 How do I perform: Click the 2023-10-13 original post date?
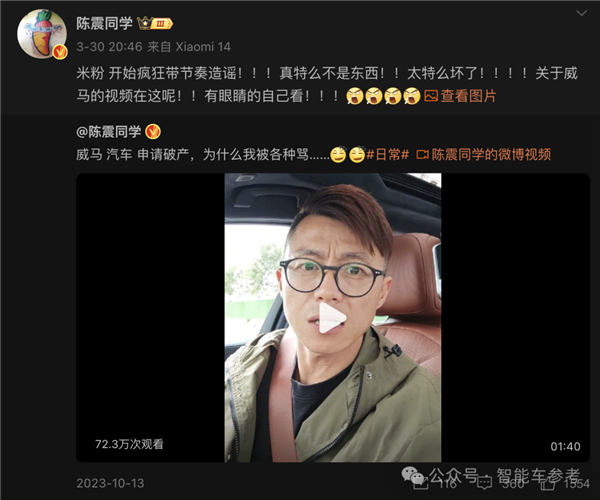click(110, 483)
